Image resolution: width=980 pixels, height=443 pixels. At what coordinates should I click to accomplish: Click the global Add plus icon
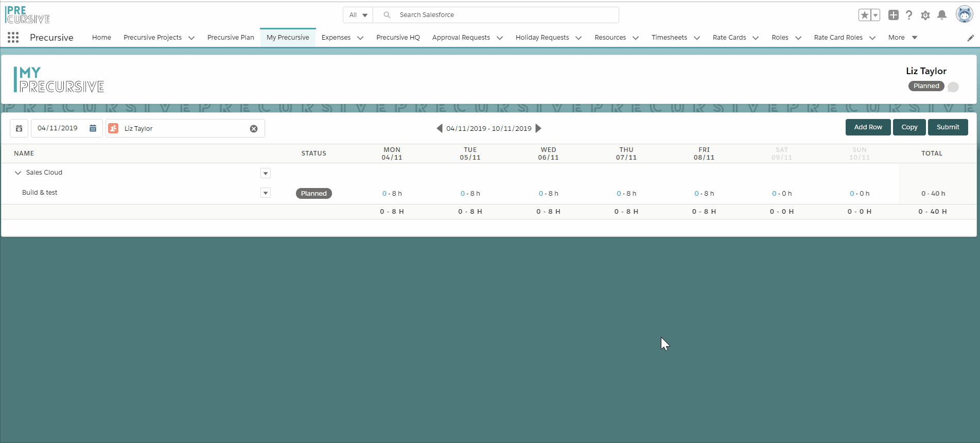point(894,15)
